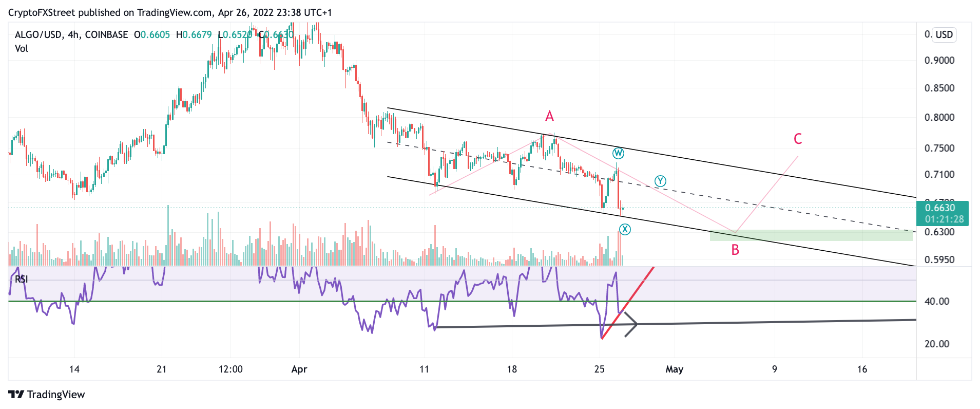The image size is (980, 409).
Task: Click the red A wave label
Action: coord(549,116)
